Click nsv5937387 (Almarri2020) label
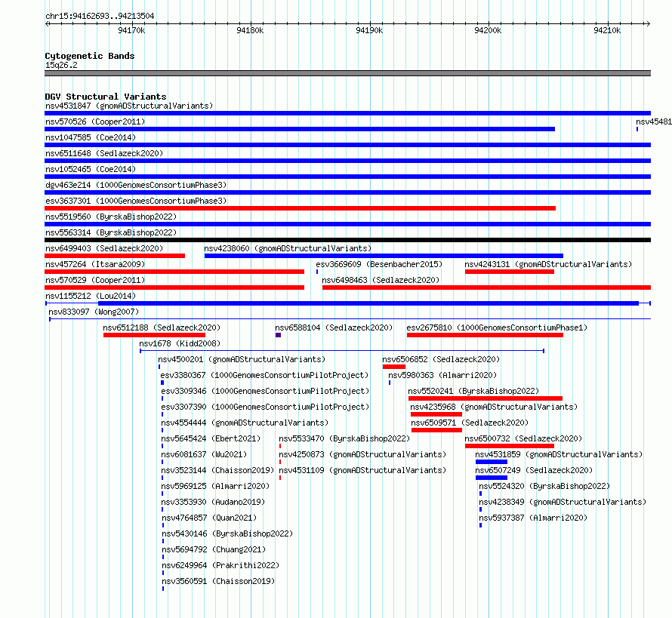Image resolution: width=672 pixels, height=618 pixels. 533,518
